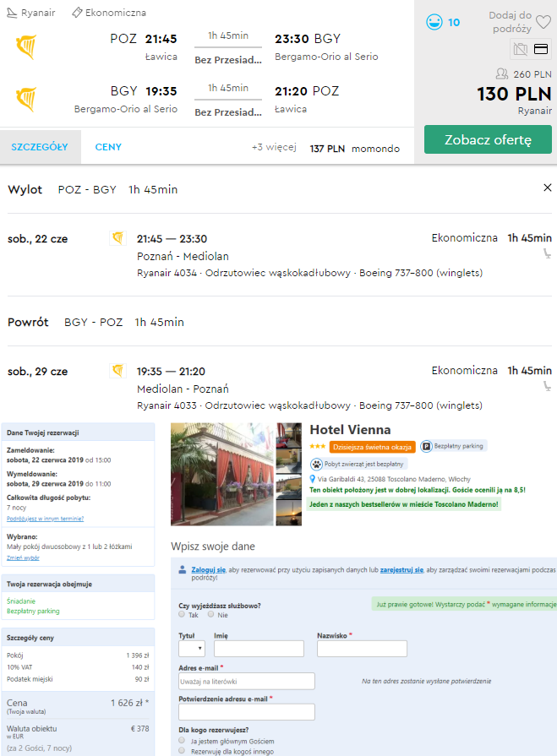Viewport: 557px width, 756px height.
Task: Click 10% VAT row
Action: (x=78, y=667)
